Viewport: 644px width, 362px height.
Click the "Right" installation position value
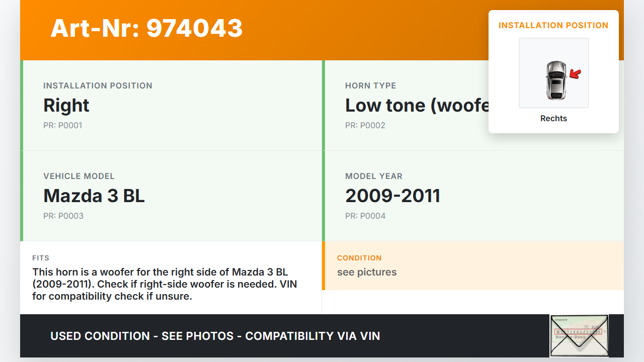66,106
